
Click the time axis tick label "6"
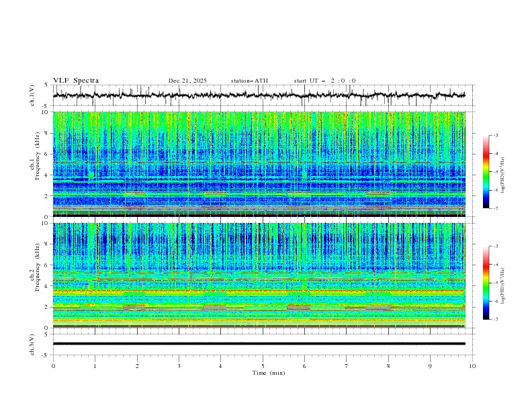[304, 366]
